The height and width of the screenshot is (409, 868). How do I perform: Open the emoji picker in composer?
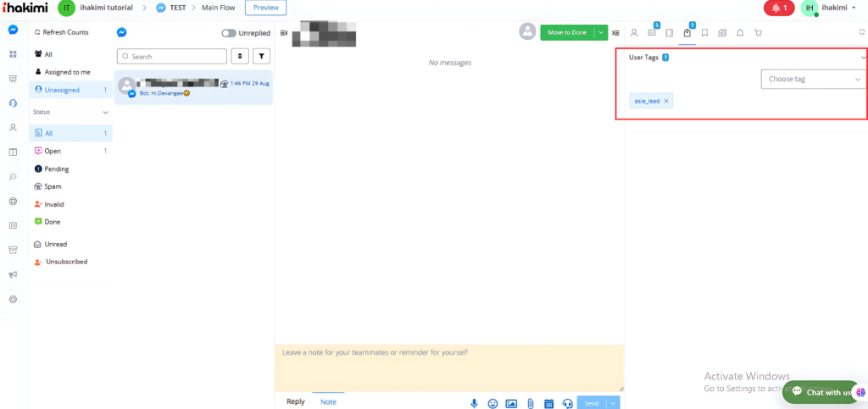(492, 403)
